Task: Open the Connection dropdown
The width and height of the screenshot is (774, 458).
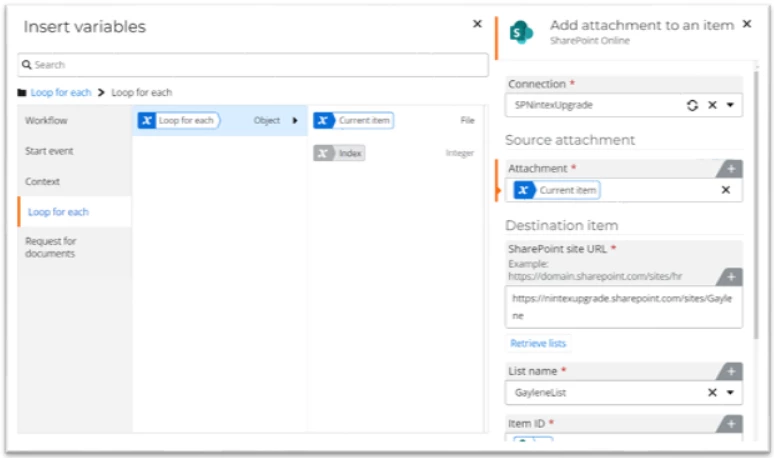Action: pyautogui.click(x=730, y=105)
